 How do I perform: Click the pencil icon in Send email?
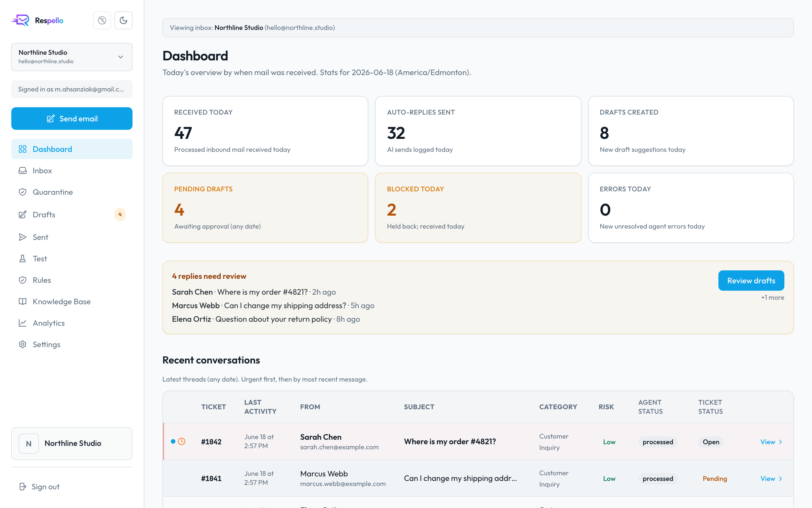coord(50,119)
